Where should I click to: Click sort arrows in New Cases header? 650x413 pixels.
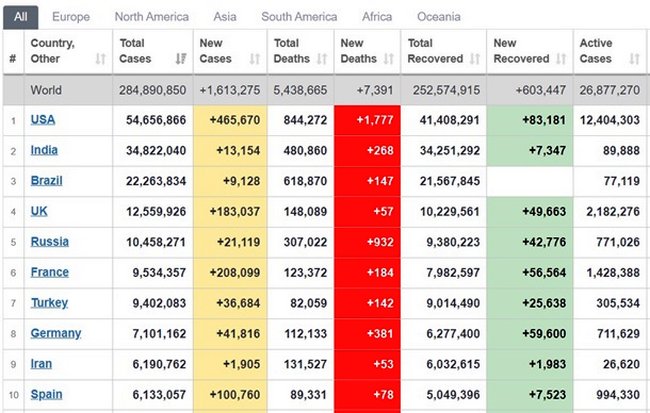pyautogui.click(x=254, y=60)
